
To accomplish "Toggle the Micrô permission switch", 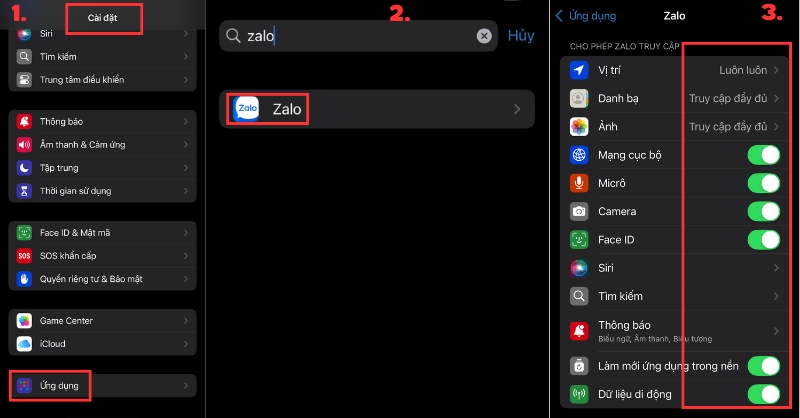I will (764, 183).
